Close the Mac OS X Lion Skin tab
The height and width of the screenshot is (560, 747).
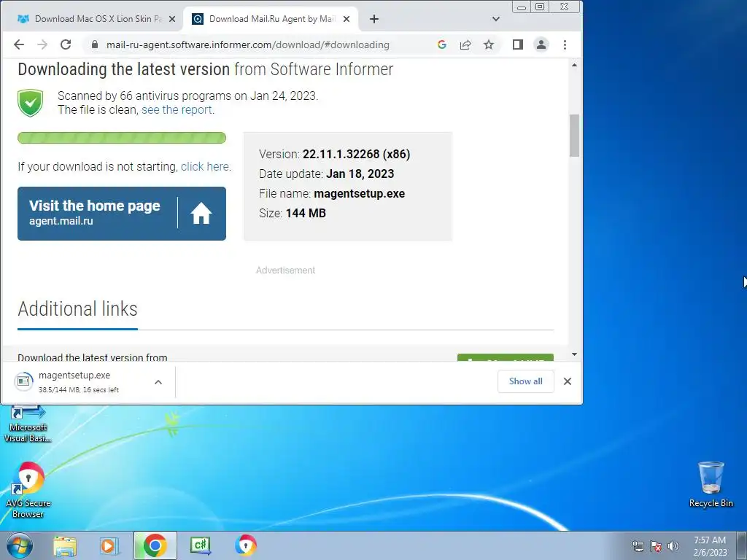click(x=172, y=19)
